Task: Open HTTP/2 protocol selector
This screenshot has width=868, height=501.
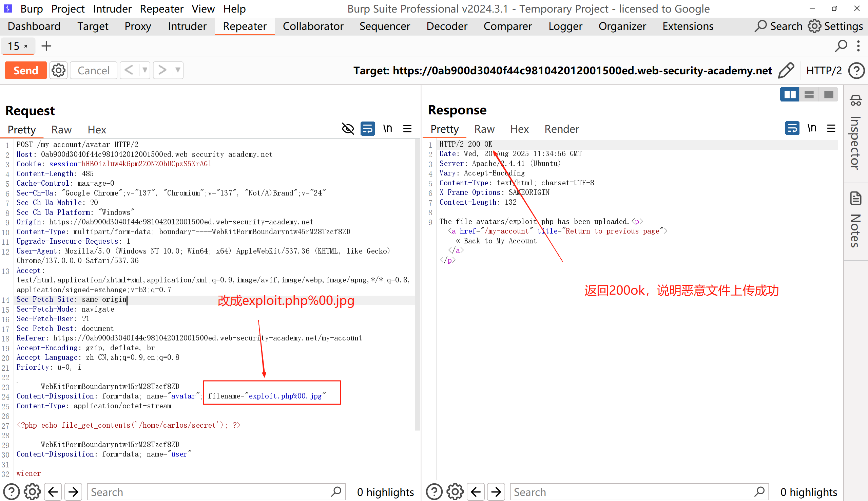Action: tap(824, 71)
